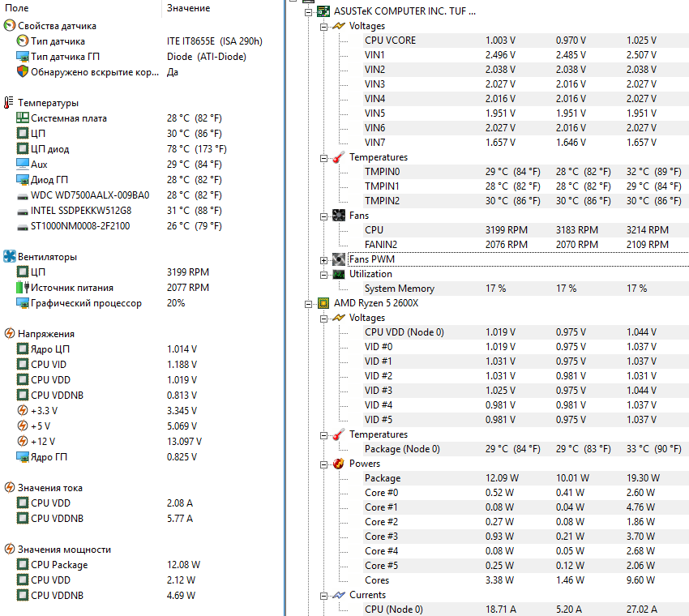Click the Fans PWM icon

339,259
